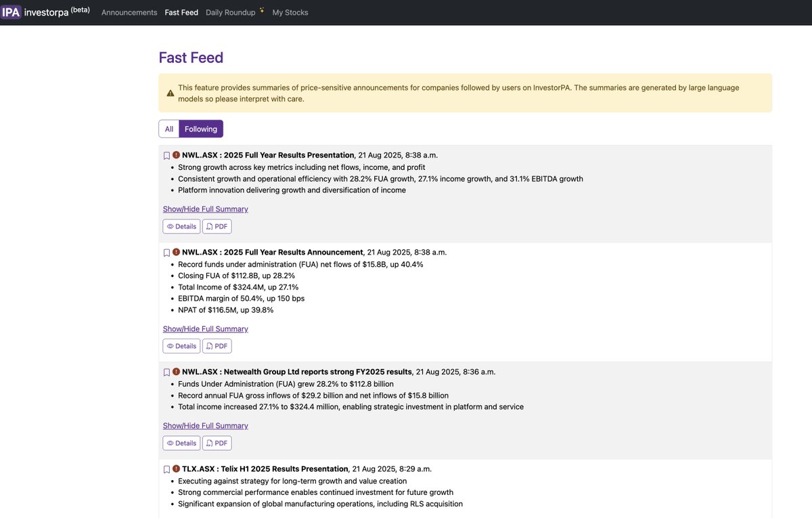Screen dimensions: 812x518
Task: Click the IPA investorpa logo
Action: (45, 12)
